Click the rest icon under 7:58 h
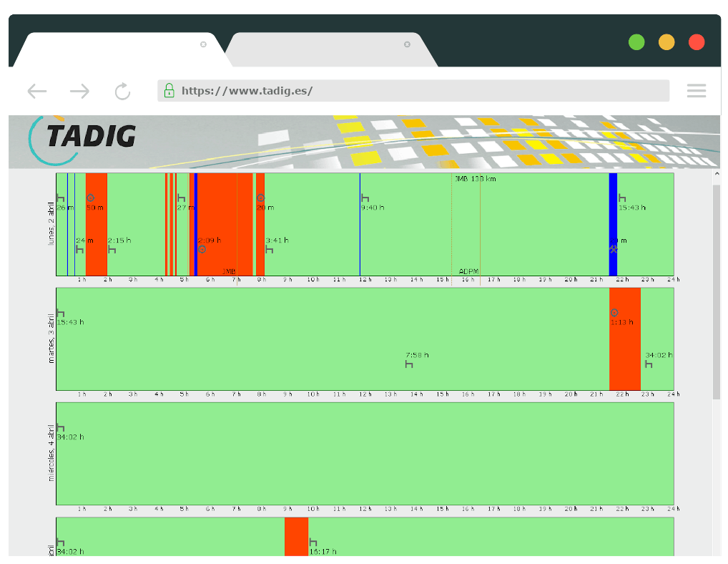 coord(409,364)
